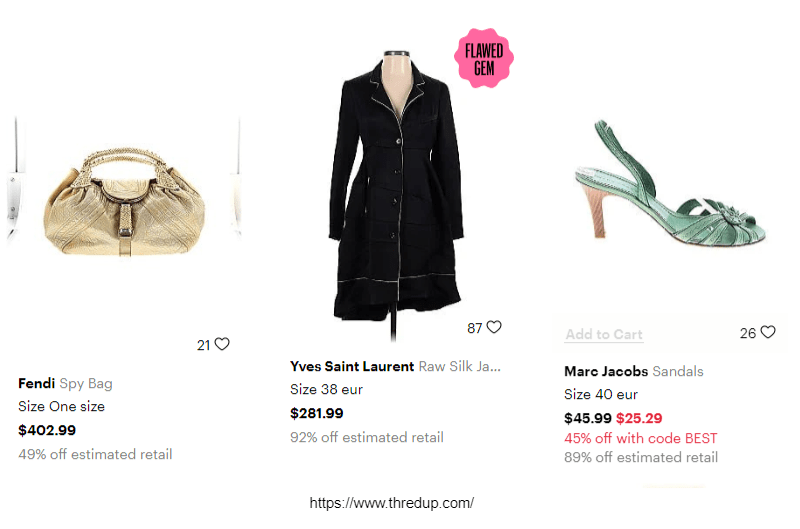This screenshot has height=529, width=800.
Task: Click the $281.99 jacket price
Action: 317,413
